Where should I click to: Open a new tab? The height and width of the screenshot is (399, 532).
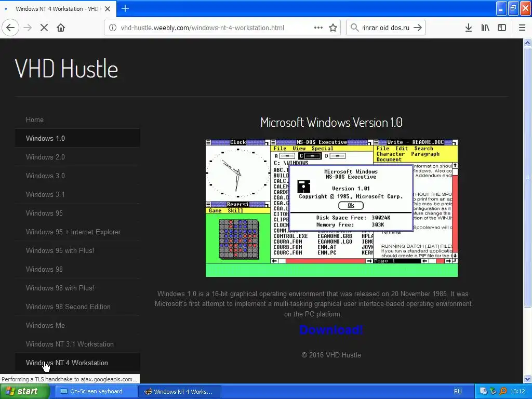[x=125, y=8]
